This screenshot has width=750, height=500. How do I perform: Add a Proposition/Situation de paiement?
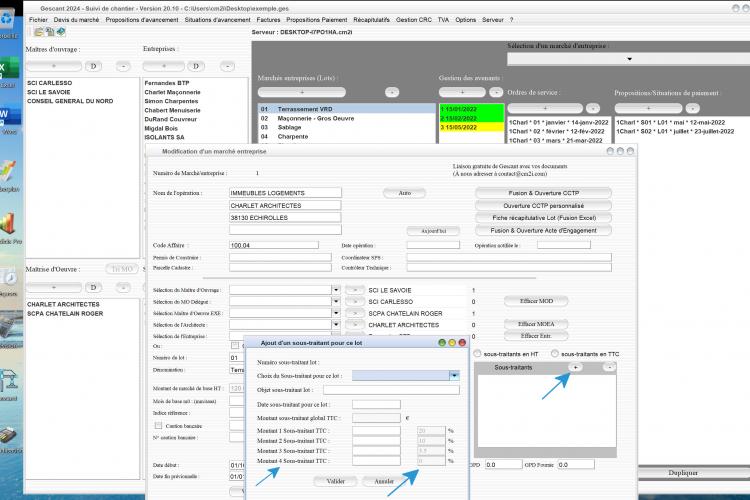coord(648,108)
